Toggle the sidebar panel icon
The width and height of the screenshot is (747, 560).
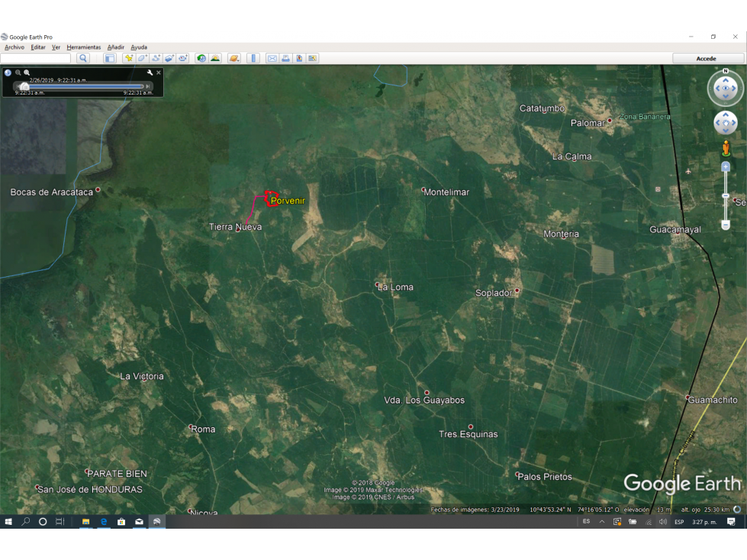110,58
